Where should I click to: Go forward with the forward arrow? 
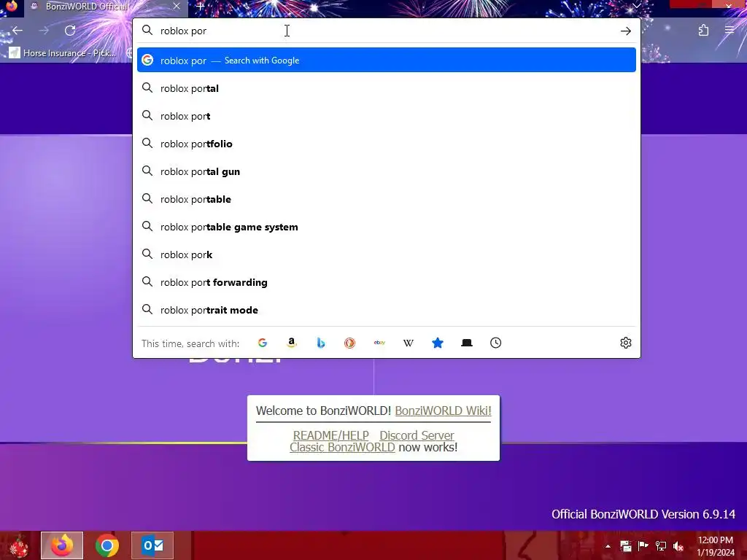coord(44,31)
